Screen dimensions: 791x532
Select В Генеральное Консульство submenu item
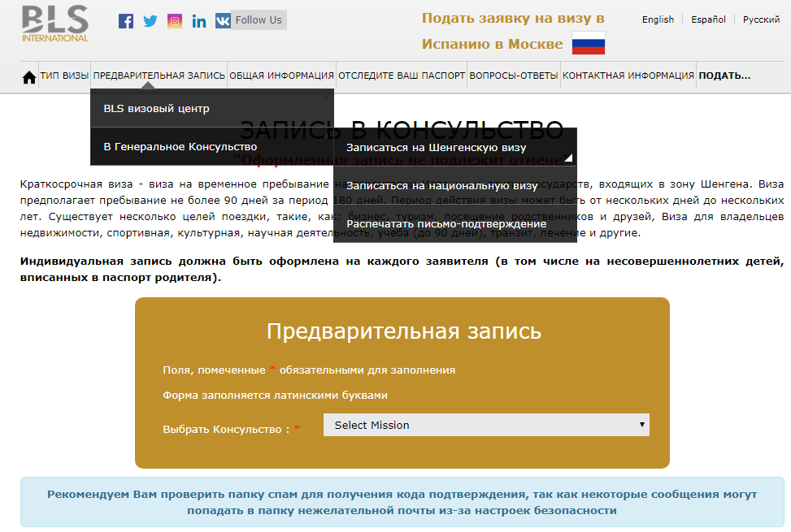(180, 147)
